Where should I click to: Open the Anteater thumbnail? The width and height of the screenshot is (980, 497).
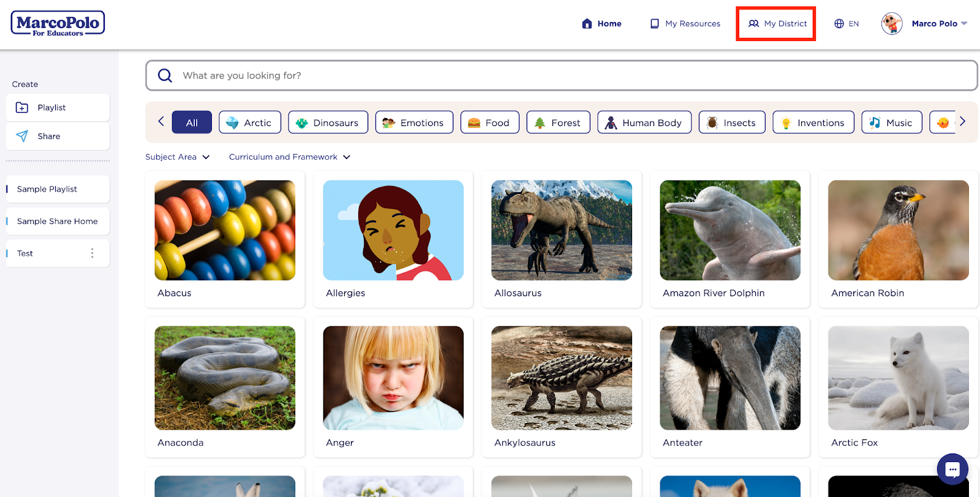pos(730,378)
